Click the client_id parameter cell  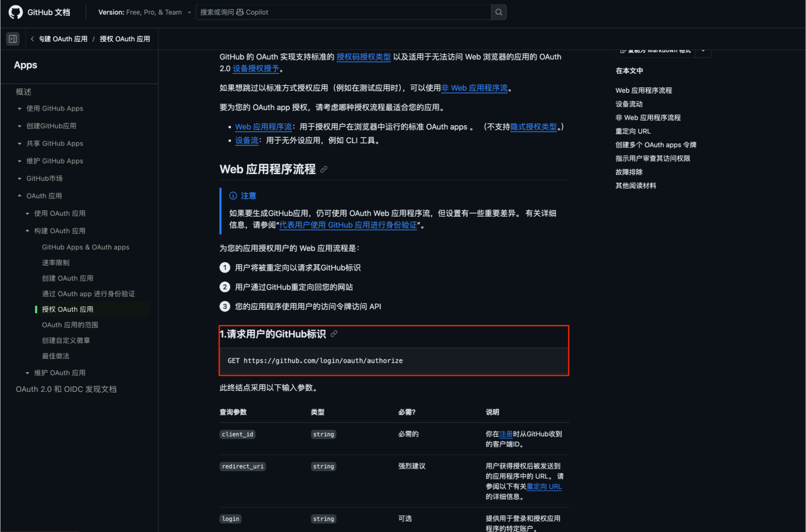237,434
